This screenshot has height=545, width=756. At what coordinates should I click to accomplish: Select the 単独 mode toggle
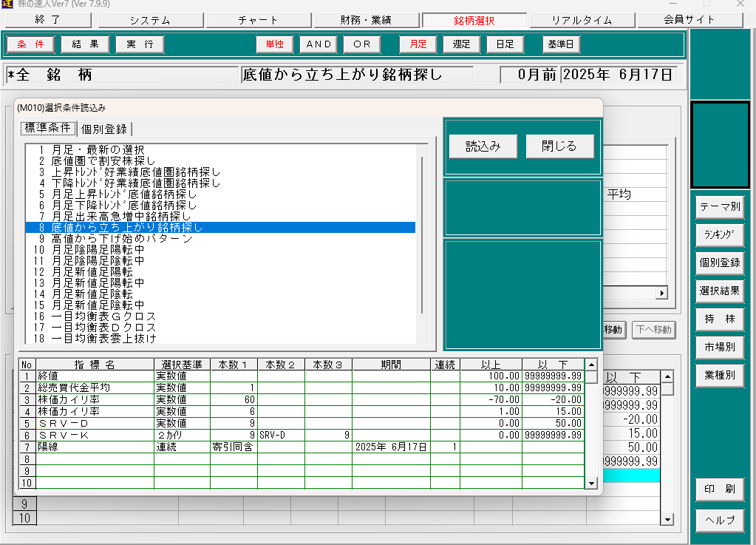click(275, 44)
